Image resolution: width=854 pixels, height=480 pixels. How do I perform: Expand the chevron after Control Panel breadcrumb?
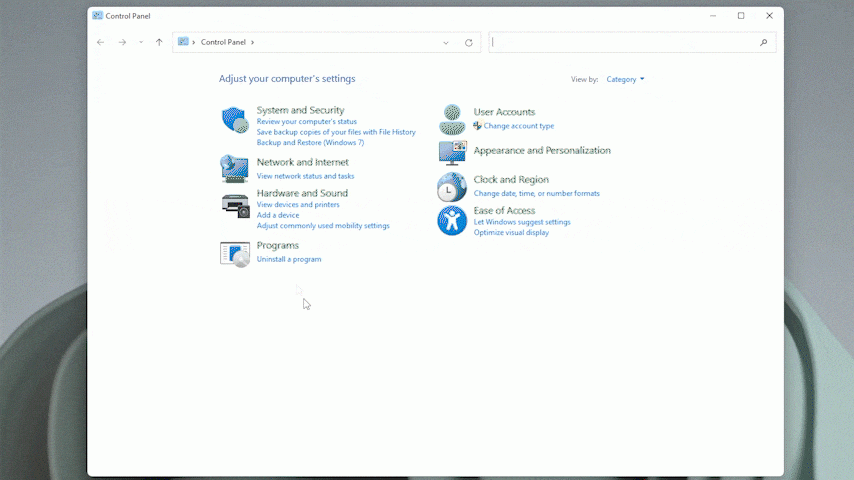click(252, 42)
